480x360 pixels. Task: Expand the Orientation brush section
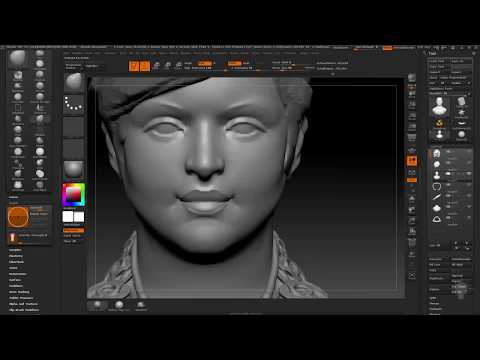17,274
